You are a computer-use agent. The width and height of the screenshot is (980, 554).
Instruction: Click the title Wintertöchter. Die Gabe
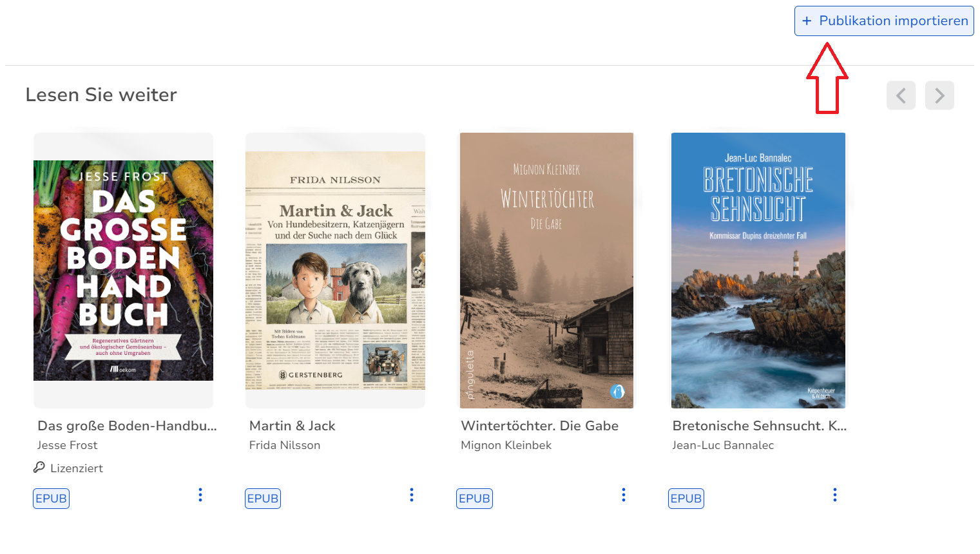coord(539,426)
